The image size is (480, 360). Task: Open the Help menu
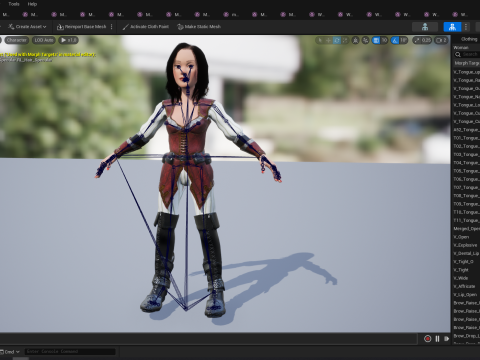[x=32, y=4]
